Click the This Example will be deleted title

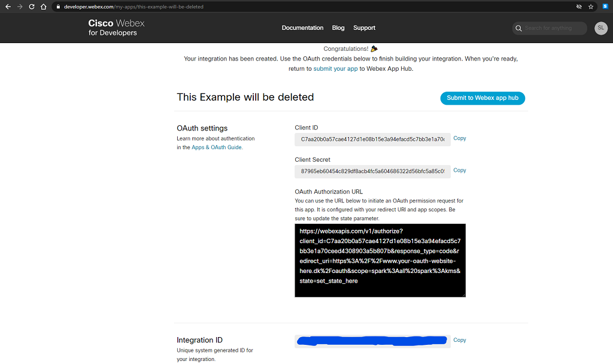(x=245, y=97)
